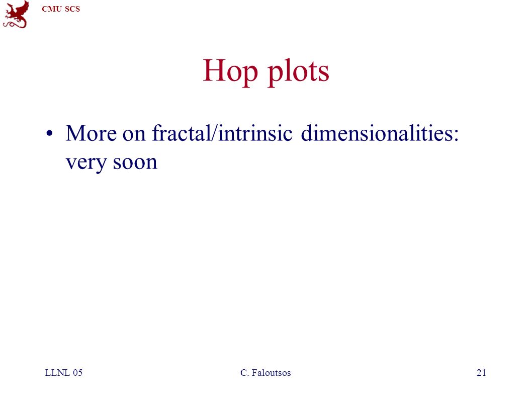The width and height of the screenshot is (532, 399).
Task: Click the 'CMU SCS' header text
Action: click(61, 9)
